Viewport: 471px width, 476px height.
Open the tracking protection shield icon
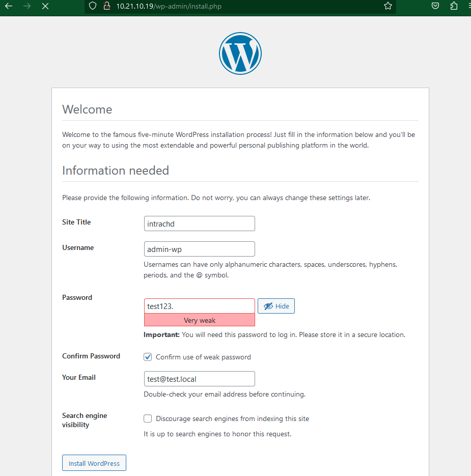pos(92,6)
